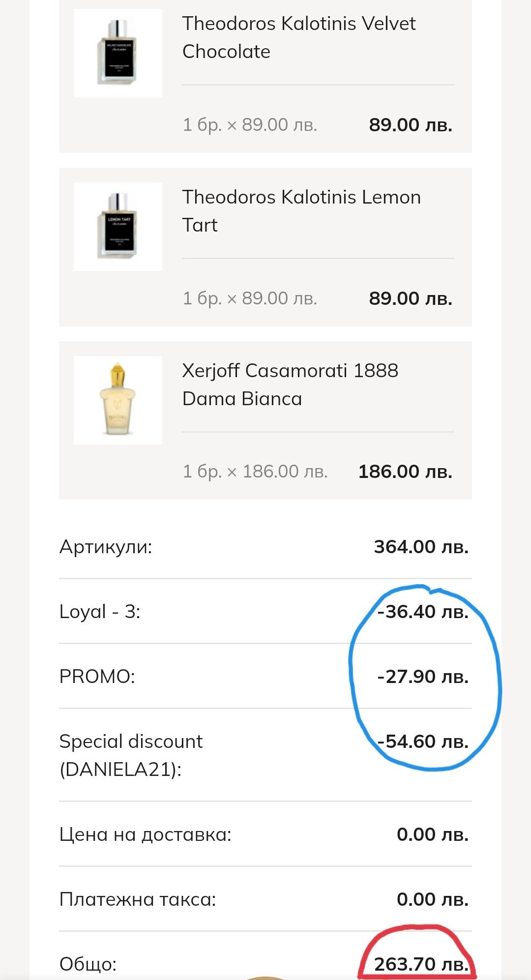Viewport: 531px width, 980px height.
Task: Click Velvet Chocolate 89.00 лв. item total
Action: [x=411, y=125]
